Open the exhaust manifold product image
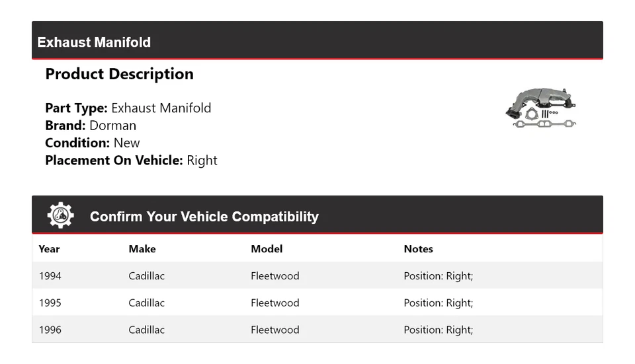The image size is (635, 364). coord(540,107)
